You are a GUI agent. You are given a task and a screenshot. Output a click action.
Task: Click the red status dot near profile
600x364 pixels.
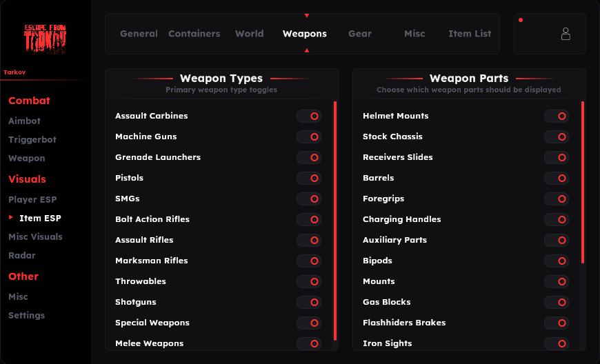521,20
